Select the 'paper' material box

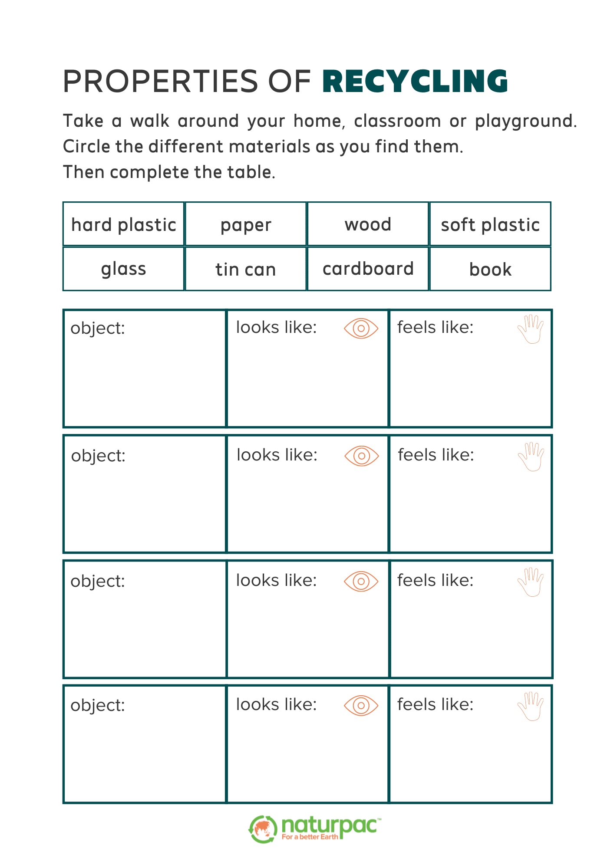click(246, 224)
